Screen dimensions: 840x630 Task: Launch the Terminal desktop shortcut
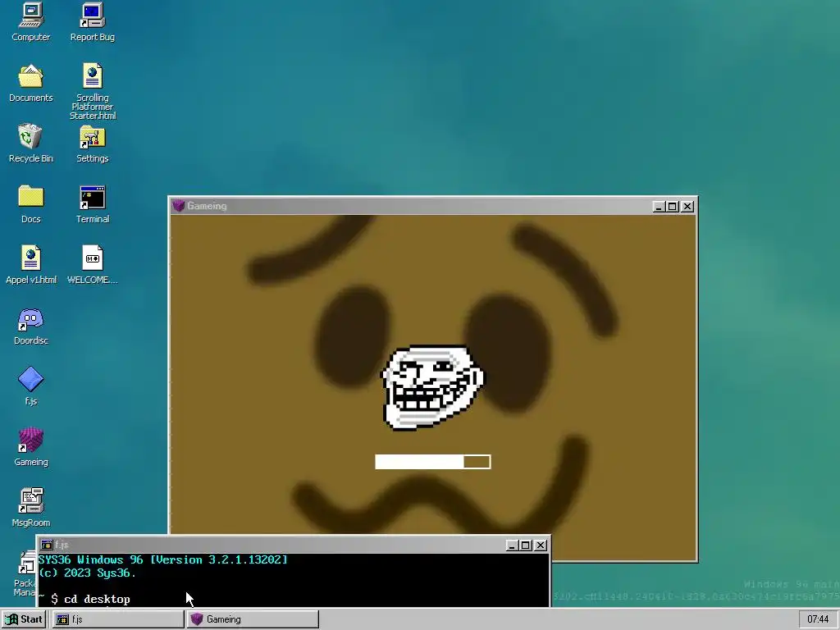coord(92,203)
